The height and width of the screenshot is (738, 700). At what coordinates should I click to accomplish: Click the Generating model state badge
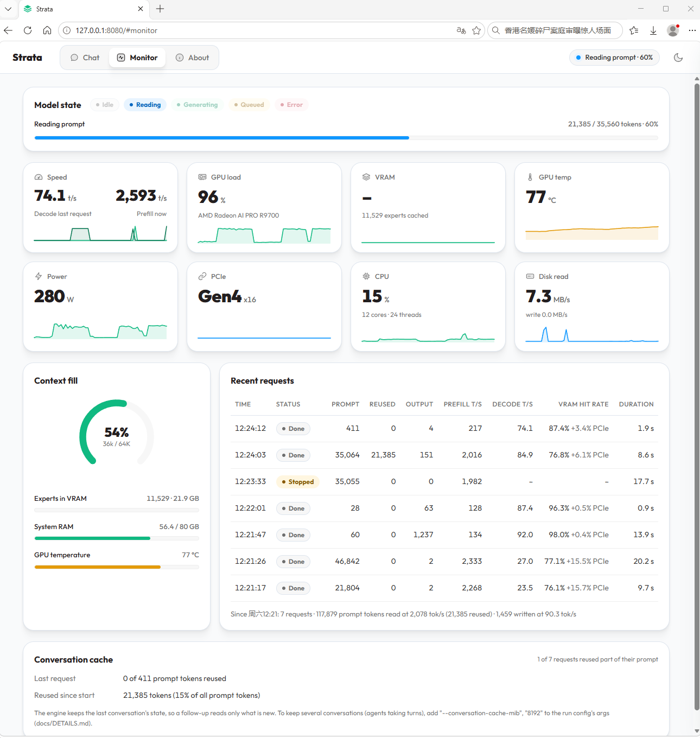(197, 105)
